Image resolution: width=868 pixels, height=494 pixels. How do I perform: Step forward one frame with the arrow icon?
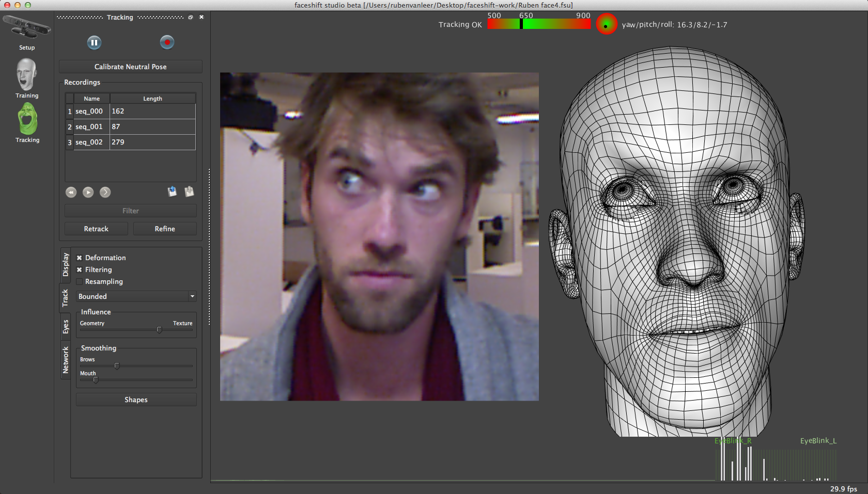coord(105,192)
